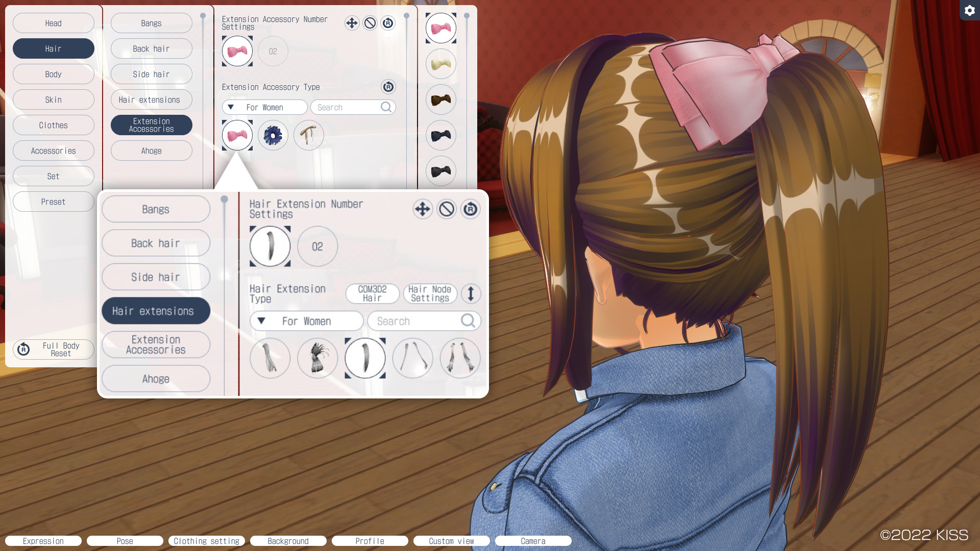Screen dimensions: 980x551
Task: Select the blue scrunchie accessory icon
Action: 273,135
